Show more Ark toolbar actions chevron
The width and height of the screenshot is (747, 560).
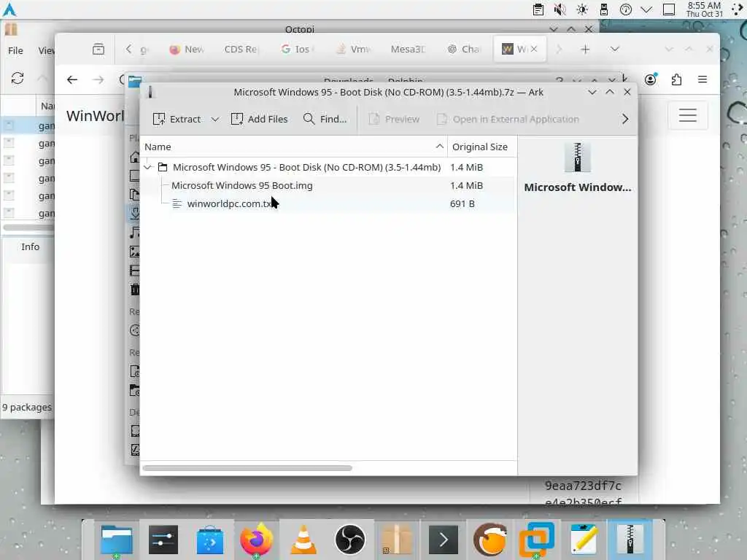[x=625, y=119]
